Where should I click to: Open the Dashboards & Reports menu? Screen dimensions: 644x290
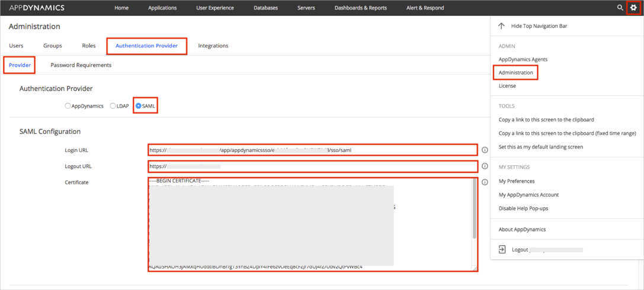(x=360, y=8)
